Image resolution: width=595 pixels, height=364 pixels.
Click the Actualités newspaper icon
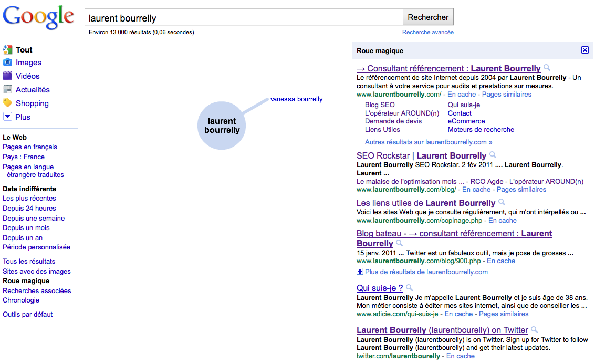[x=7, y=90]
